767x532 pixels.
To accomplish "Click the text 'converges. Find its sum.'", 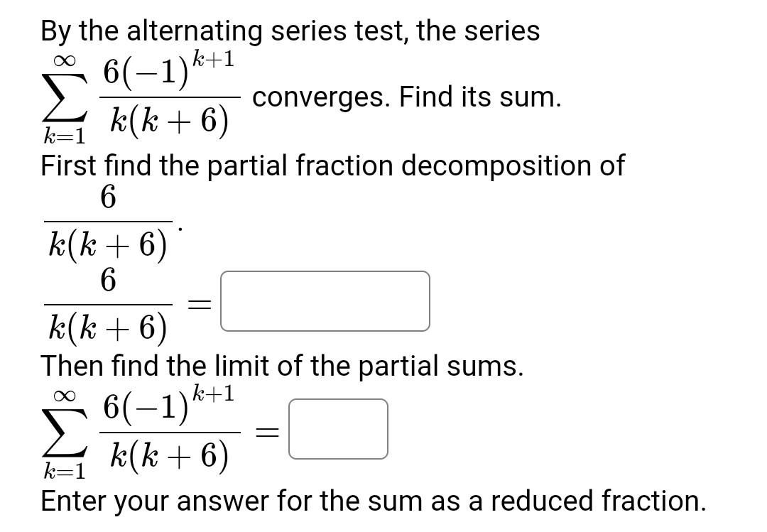I will click(408, 97).
